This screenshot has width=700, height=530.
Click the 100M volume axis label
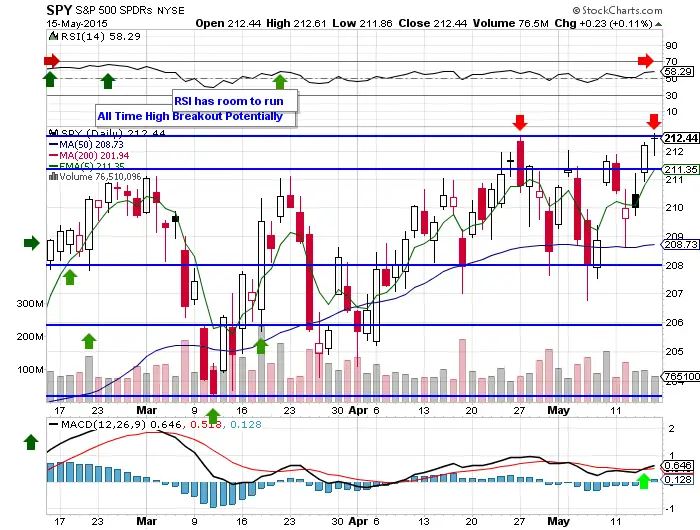point(30,370)
